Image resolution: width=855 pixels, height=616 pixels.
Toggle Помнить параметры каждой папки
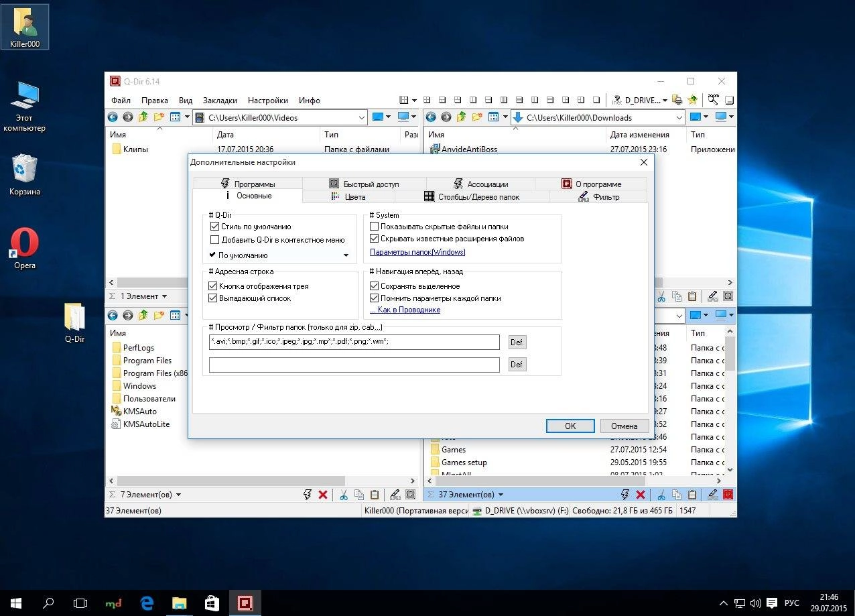pyautogui.click(x=375, y=298)
